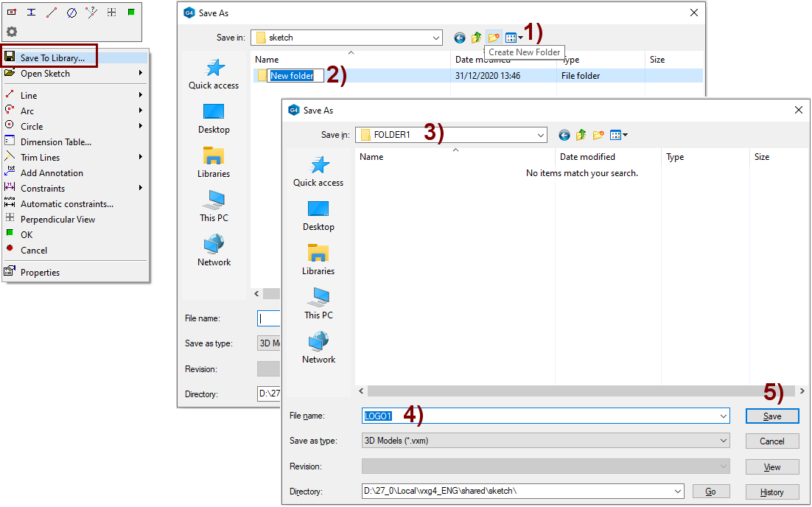Click the History button
812x507 pixels.
coord(771,492)
